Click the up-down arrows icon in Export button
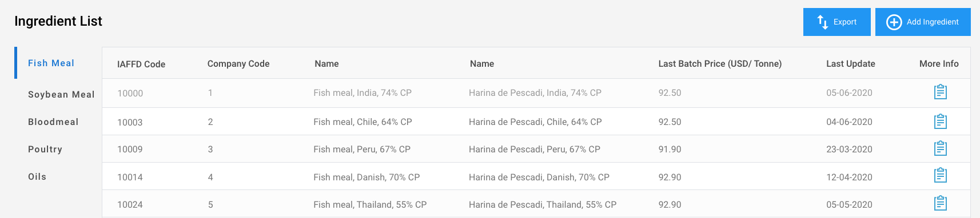The image size is (980, 218). click(823, 22)
